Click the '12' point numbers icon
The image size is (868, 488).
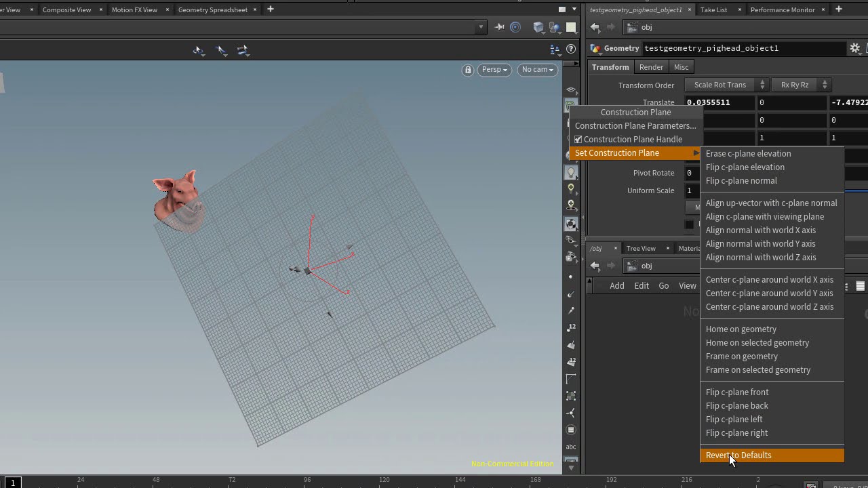(x=571, y=327)
